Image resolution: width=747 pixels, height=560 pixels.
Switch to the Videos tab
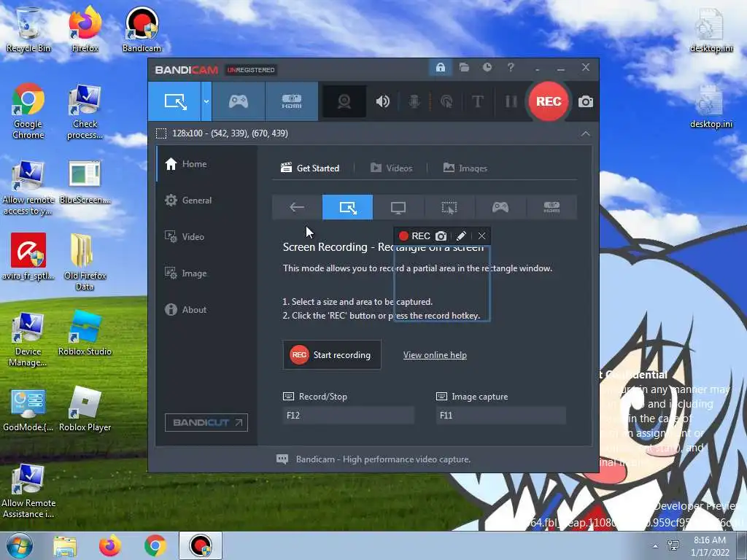[392, 168]
